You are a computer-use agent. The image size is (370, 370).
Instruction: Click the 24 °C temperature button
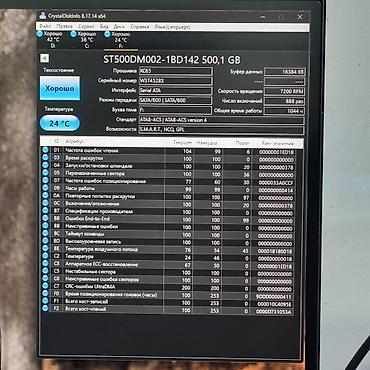(x=60, y=124)
